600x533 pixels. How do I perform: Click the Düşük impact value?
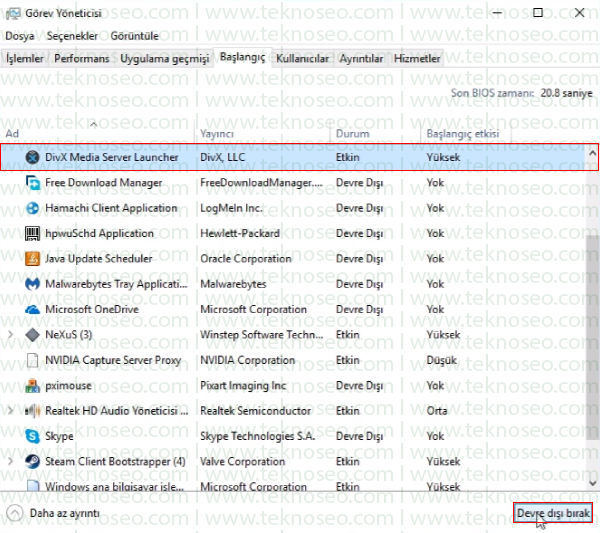pyautogui.click(x=442, y=360)
